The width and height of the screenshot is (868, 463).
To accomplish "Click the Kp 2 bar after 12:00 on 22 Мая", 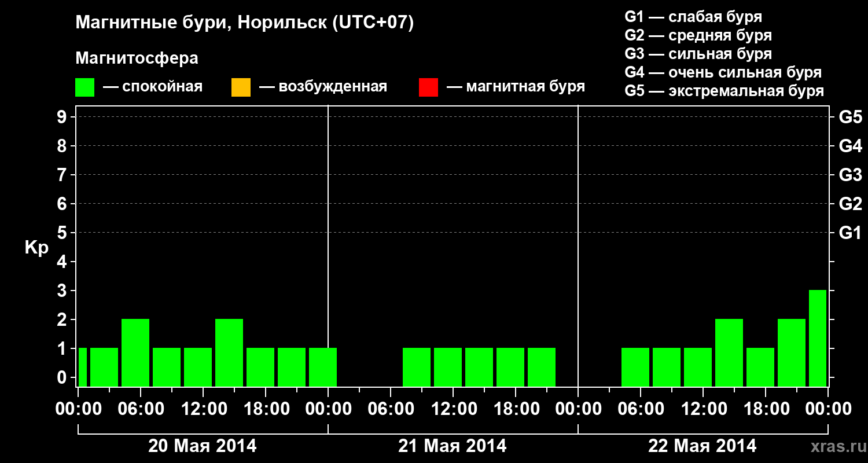I will (x=729, y=352).
